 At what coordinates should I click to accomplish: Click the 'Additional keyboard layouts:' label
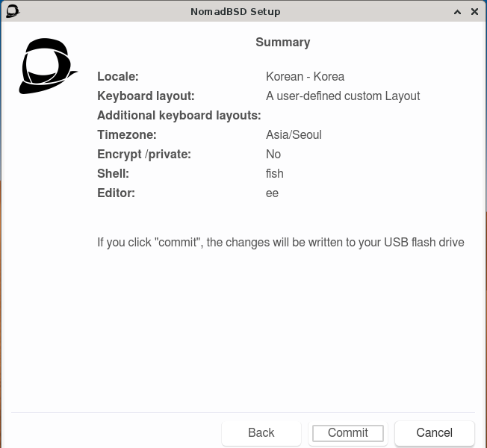click(x=179, y=116)
